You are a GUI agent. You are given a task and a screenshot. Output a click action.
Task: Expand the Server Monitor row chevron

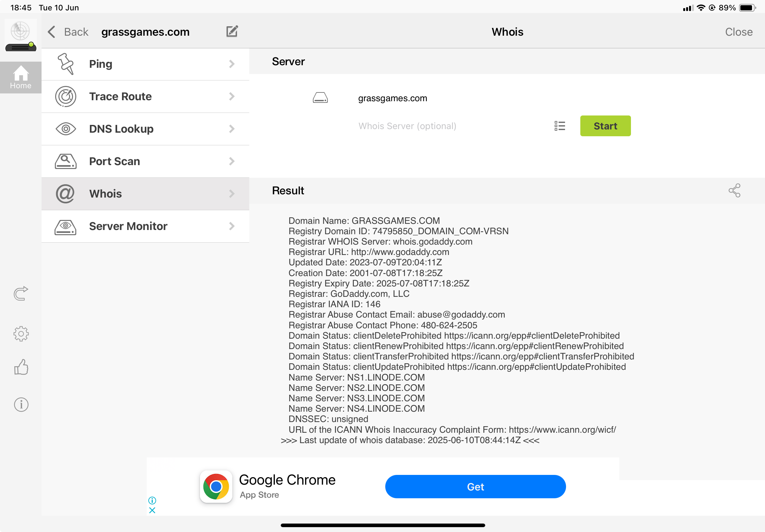pyautogui.click(x=232, y=226)
